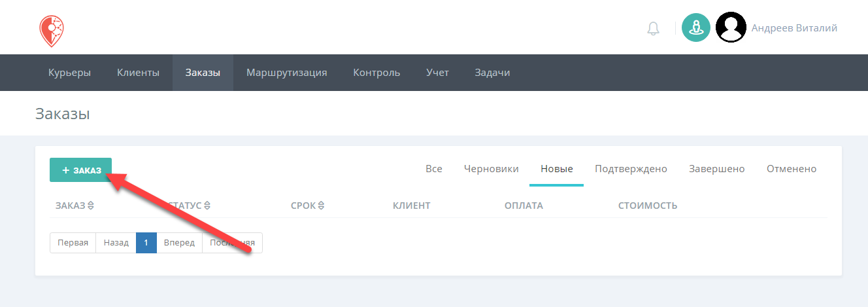
Task: Switch to the Все tab
Action: click(434, 169)
